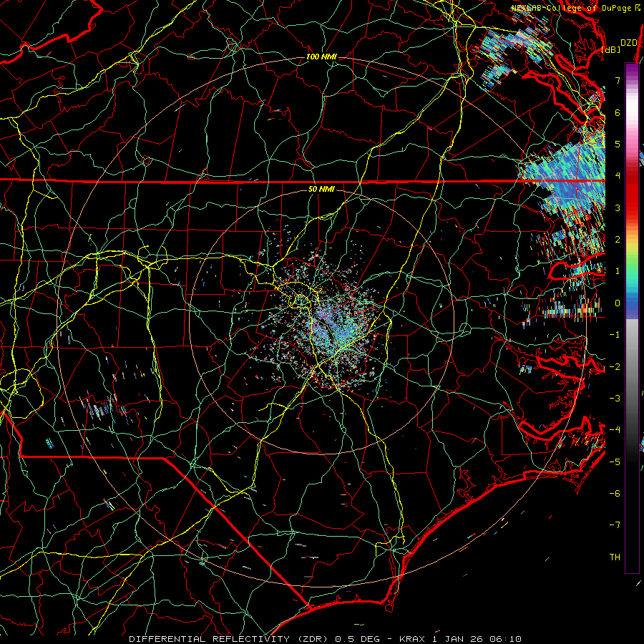Click the "-4" tick label on the color scale

point(615,429)
